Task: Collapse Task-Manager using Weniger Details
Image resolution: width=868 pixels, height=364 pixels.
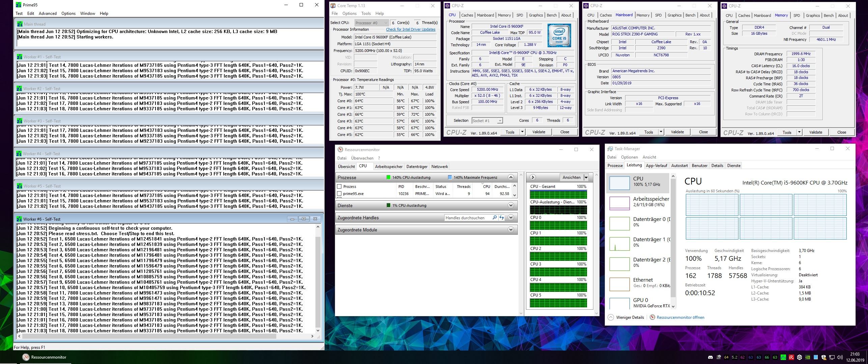Action: coord(626,317)
